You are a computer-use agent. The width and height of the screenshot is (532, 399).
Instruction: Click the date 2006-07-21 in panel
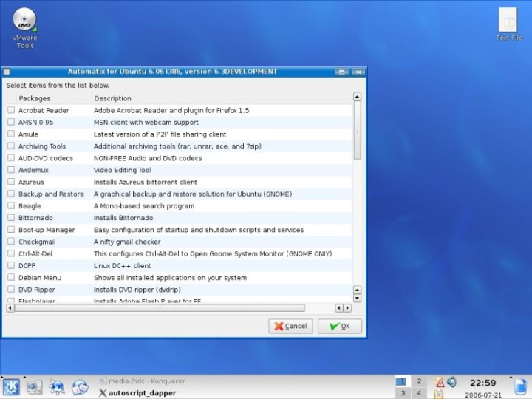[x=482, y=395]
